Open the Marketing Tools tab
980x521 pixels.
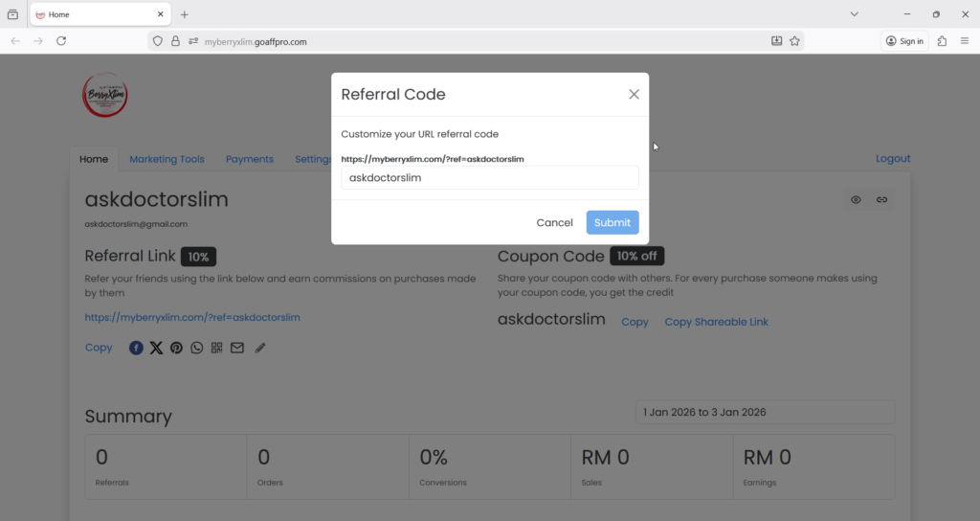point(167,159)
